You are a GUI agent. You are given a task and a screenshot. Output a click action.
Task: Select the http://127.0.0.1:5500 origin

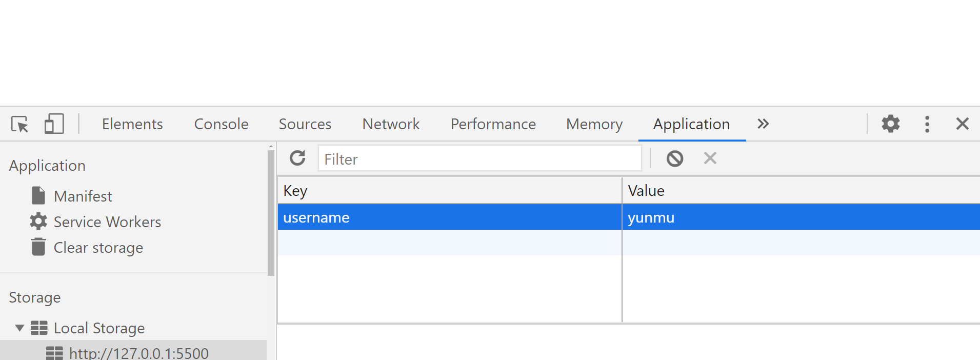138,353
